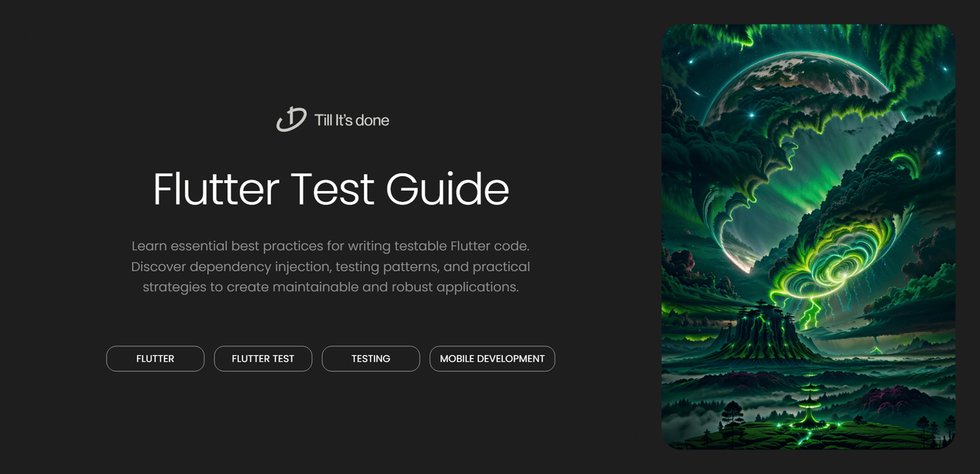Click the "Till It's done" brand text

tap(352, 120)
